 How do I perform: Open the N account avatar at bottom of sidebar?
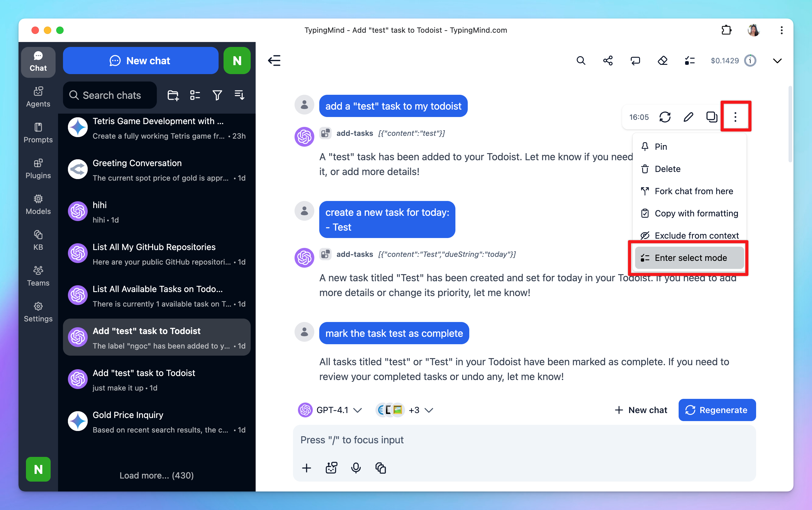38,469
